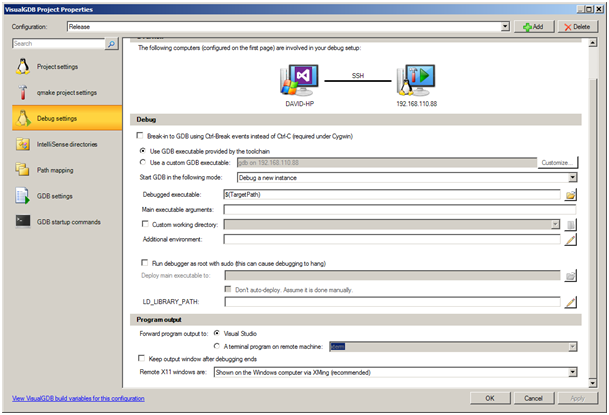Click the DAVID-HP Windows computer icon

click(299, 80)
